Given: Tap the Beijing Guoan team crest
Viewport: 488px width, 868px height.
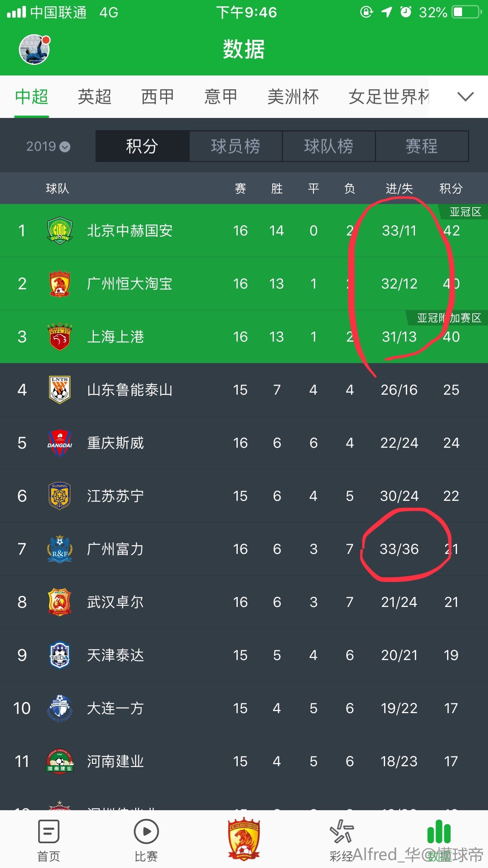Looking at the screenshot, I should 60,231.
